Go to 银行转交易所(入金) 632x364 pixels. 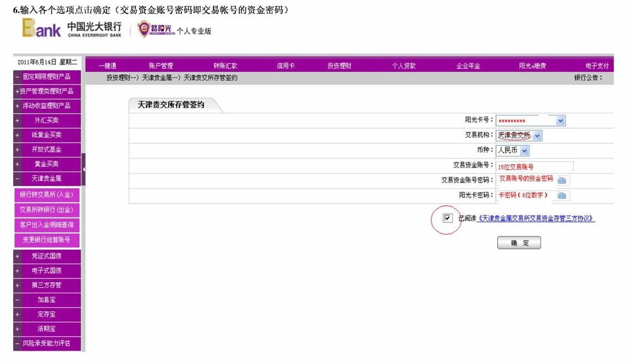(x=47, y=195)
